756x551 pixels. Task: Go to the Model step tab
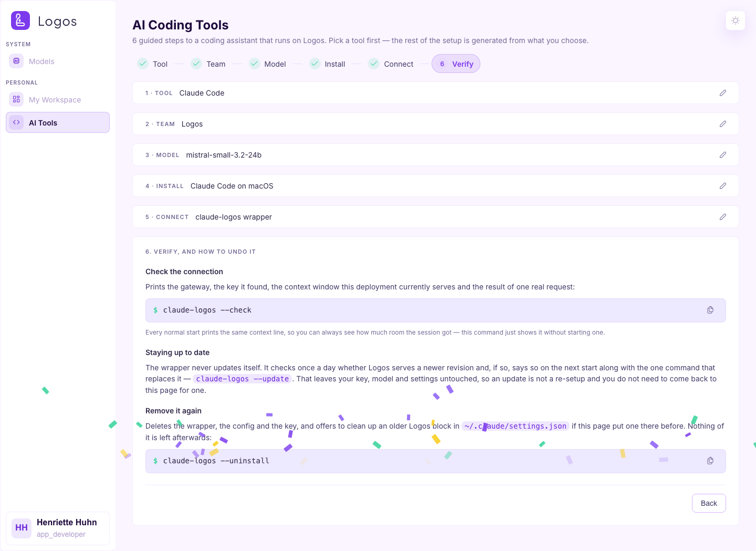(268, 64)
